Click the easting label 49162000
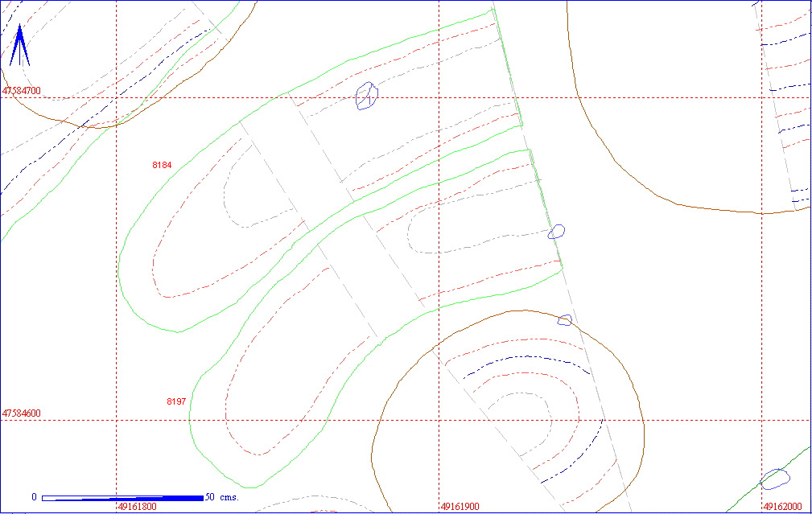The image size is (812, 514). pos(783,506)
